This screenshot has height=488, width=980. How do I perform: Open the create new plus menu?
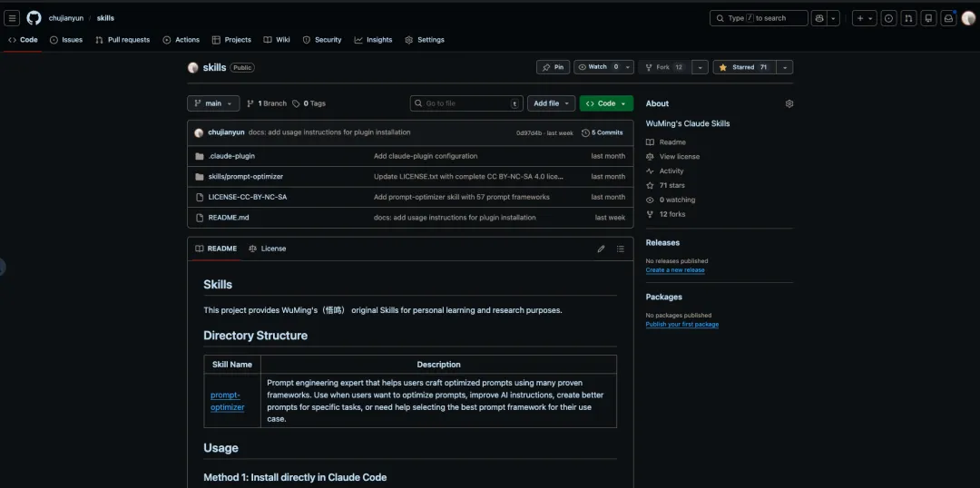(x=865, y=18)
